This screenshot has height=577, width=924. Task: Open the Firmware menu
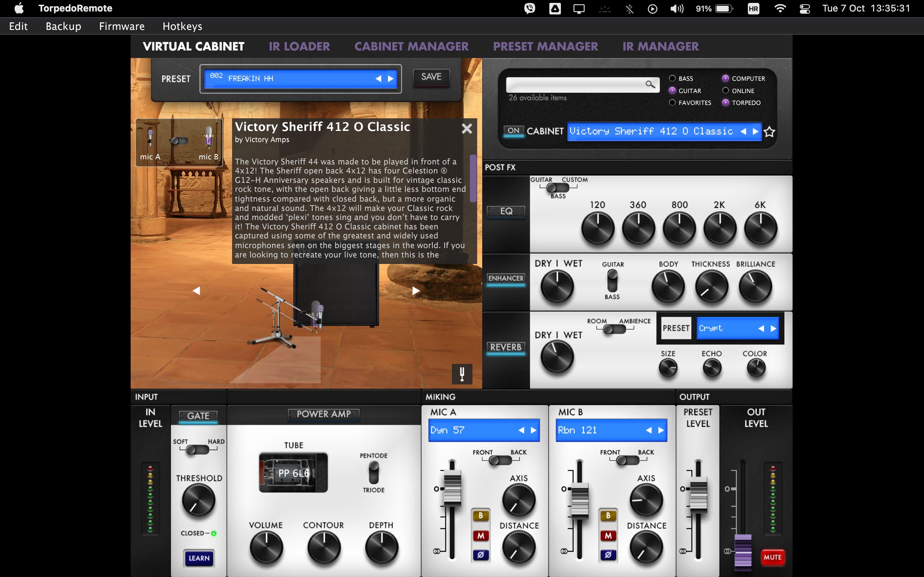[121, 26]
